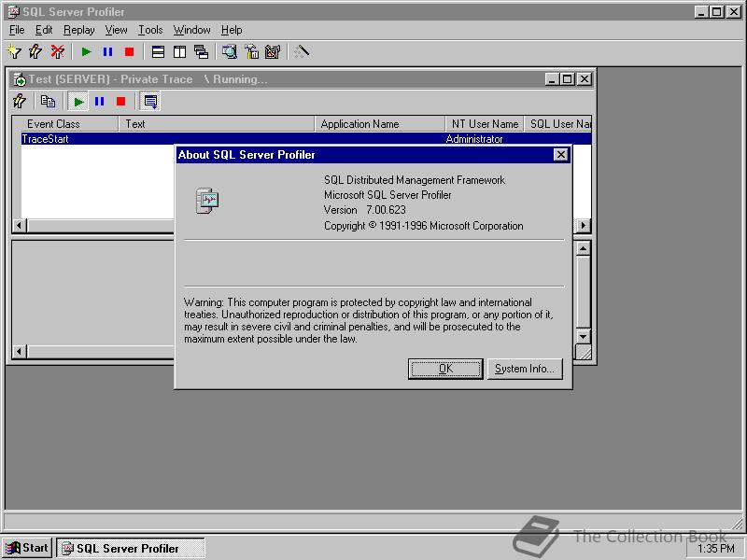The height and width of the screenshot is (560, 747).
Task: Click SQL Server Profiler title bar app icon
Action: pyautogui.click(x=13, y=12)
